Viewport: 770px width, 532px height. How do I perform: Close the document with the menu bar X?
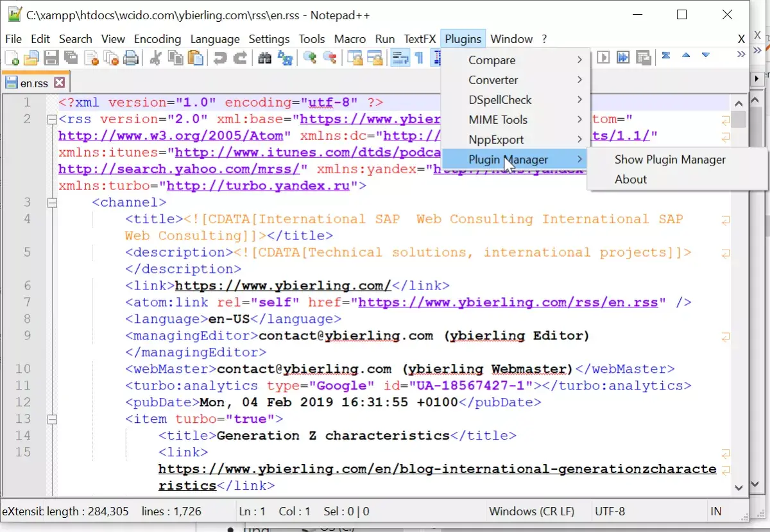tap(741, 39)
